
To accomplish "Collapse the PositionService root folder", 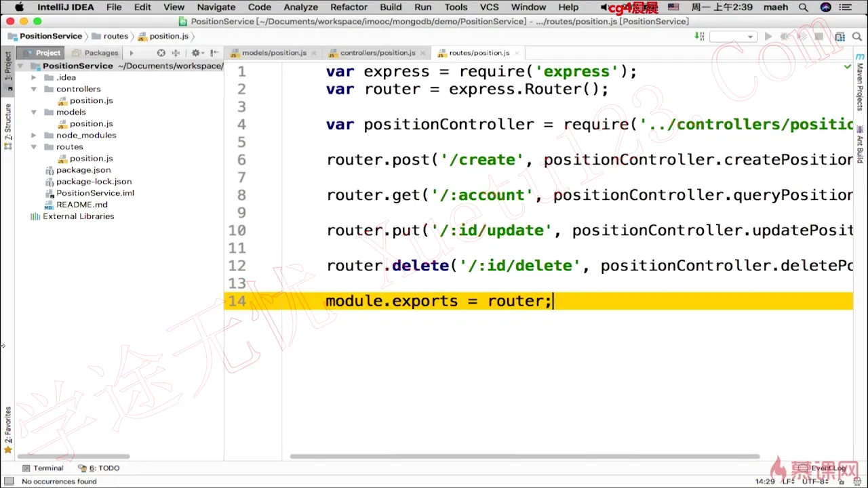I will [x=20, y=66].
